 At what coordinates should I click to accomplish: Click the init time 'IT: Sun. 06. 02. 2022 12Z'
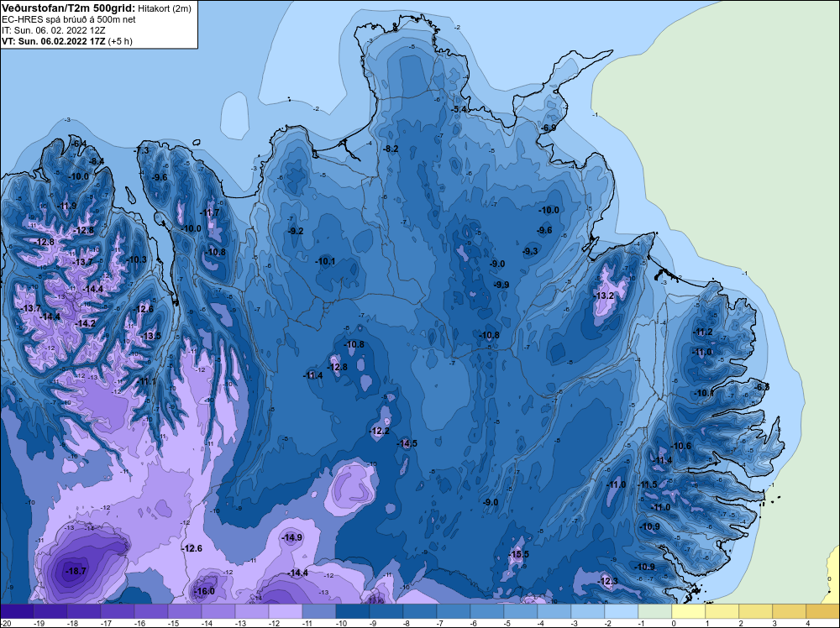coord(54,30)
